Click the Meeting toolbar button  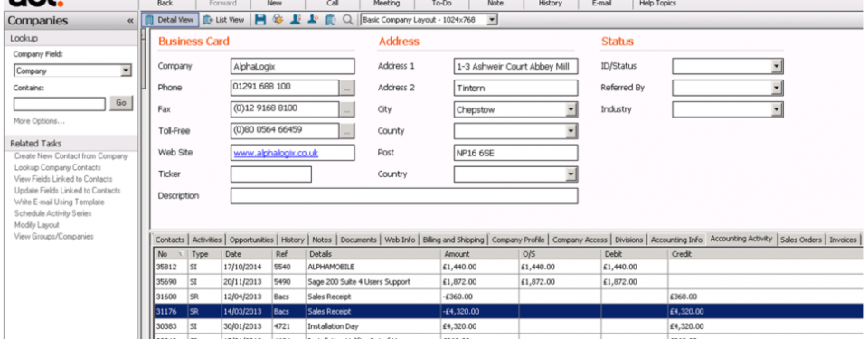coord(386,4)
